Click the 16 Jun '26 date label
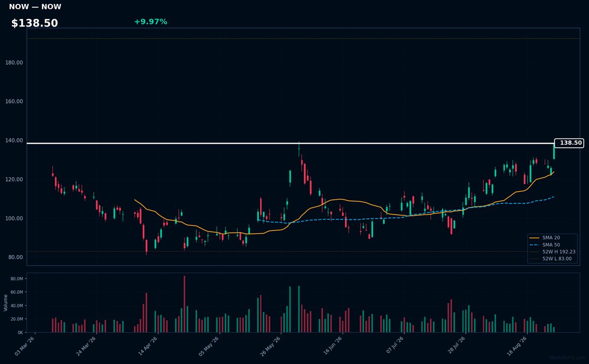 [332, 346]
